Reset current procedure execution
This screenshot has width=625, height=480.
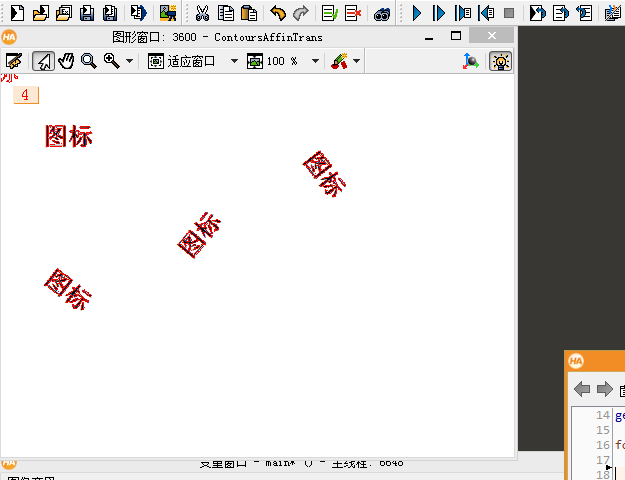[561, 13]
